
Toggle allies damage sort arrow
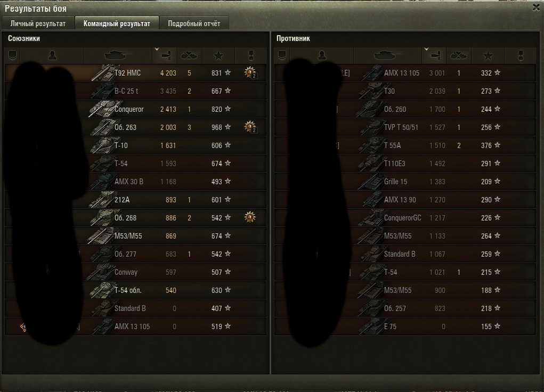[157, 49]
